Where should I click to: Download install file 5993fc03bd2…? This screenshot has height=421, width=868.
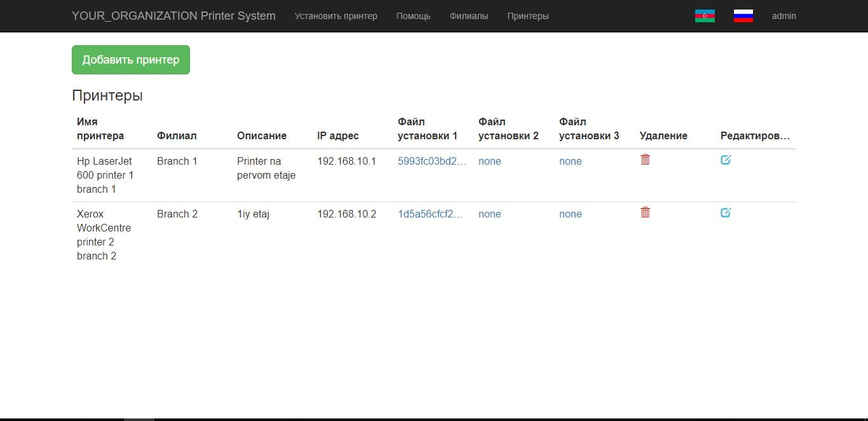[x=432, y=161]
